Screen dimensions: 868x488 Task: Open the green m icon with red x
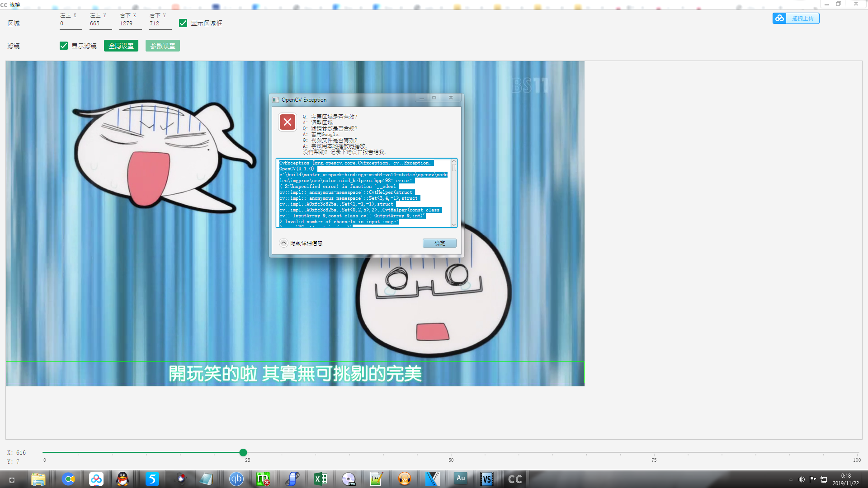263,479
